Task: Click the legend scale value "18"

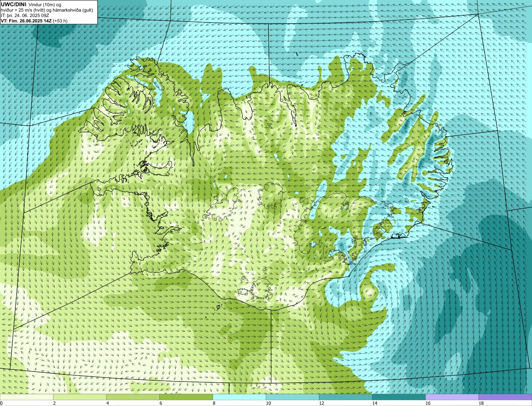Action: click(x=481, y=403)
